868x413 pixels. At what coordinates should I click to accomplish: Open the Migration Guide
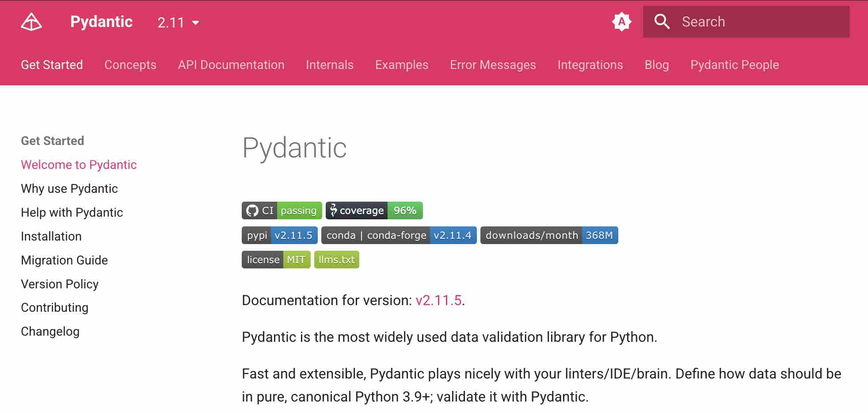tap(65, 260)
